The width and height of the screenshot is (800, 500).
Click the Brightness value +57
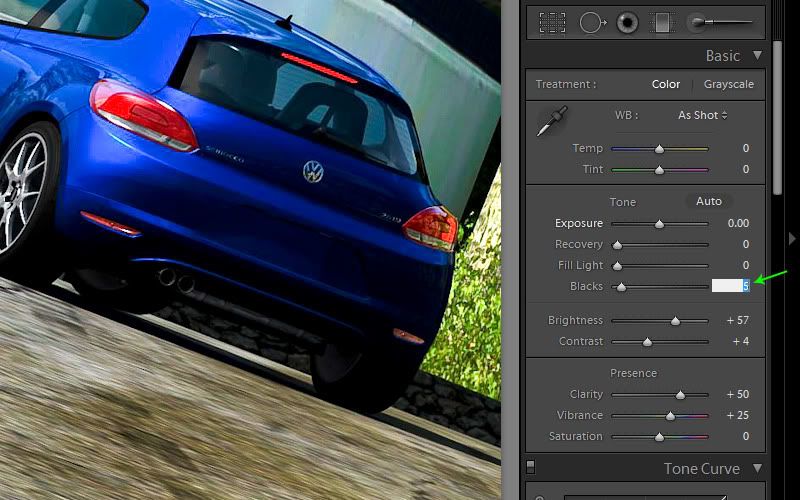[738, 320]
